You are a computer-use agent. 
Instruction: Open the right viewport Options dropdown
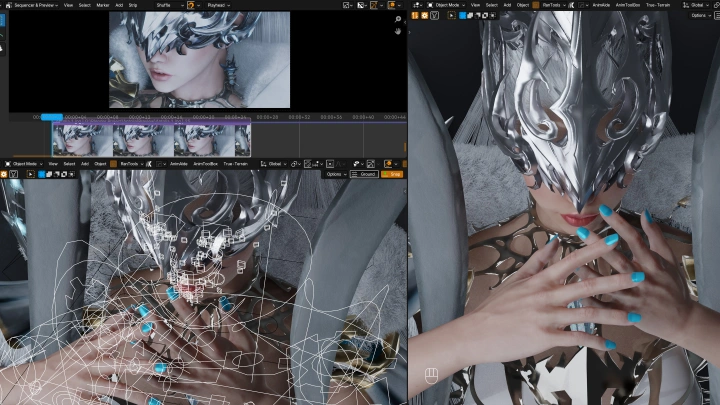[x=700, y=16]
